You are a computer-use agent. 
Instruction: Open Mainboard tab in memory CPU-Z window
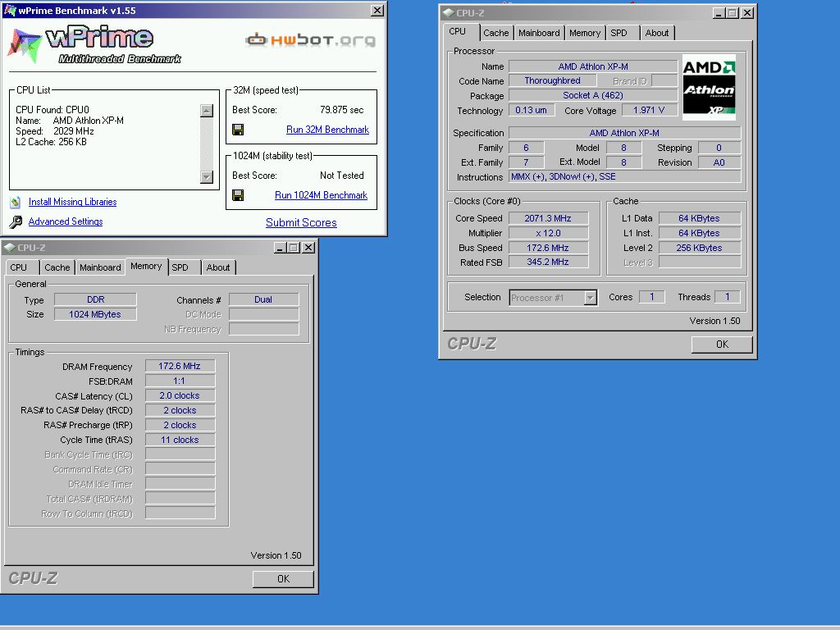[100, 267]
